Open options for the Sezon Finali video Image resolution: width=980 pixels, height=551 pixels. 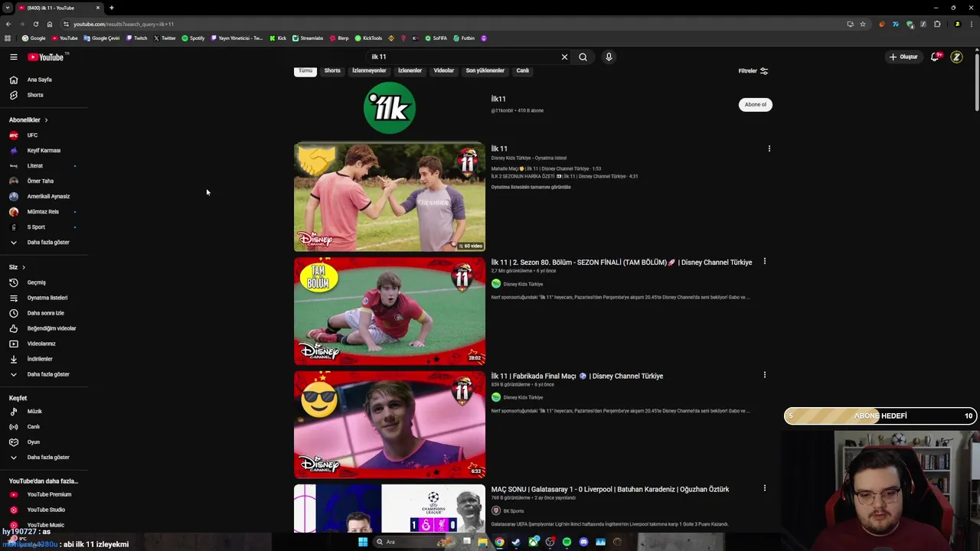[764, 262]
